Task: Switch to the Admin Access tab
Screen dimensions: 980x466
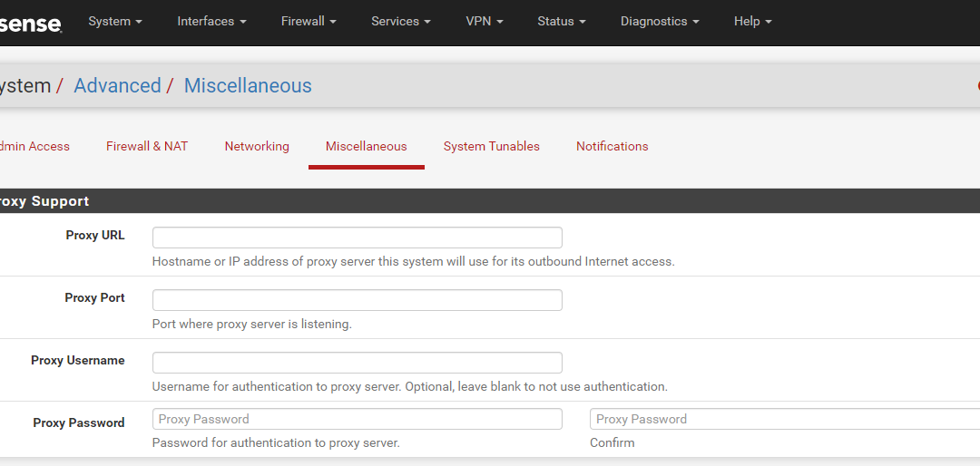Action: 35,146
